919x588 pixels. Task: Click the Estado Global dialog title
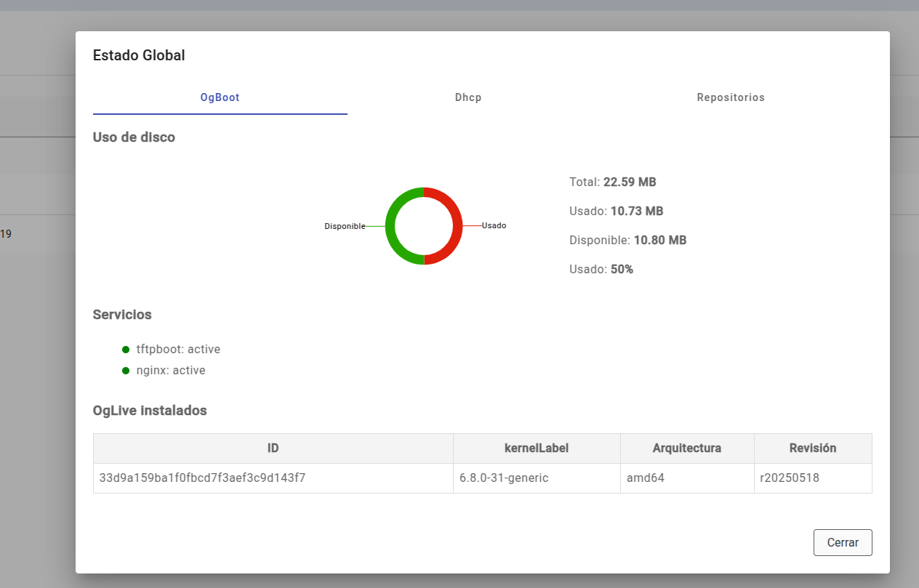[139, 55]
